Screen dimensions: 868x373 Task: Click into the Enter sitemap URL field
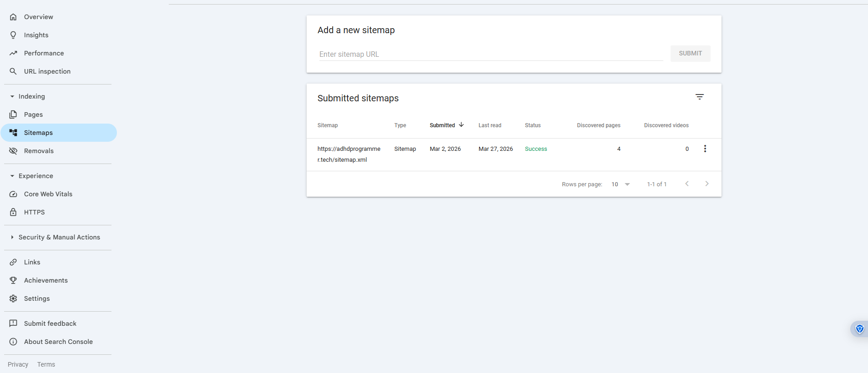pyautogui.click(x=490, y=54)
